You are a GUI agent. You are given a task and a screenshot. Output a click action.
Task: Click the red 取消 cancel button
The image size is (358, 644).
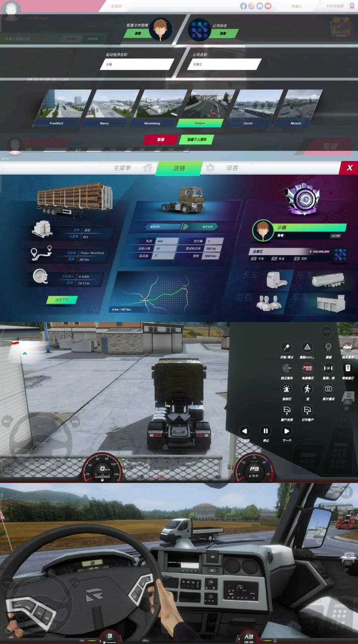click(x=160, y=139)
